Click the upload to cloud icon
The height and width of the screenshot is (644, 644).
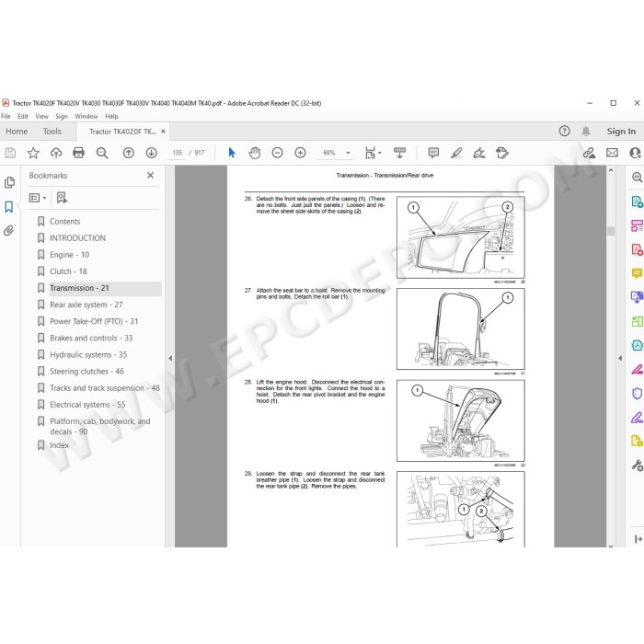56,154
